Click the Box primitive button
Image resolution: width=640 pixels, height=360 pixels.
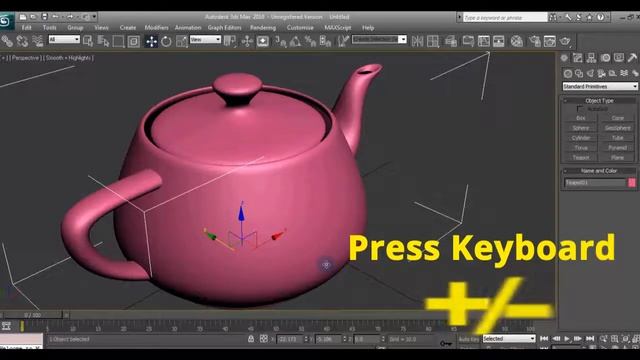581,118
